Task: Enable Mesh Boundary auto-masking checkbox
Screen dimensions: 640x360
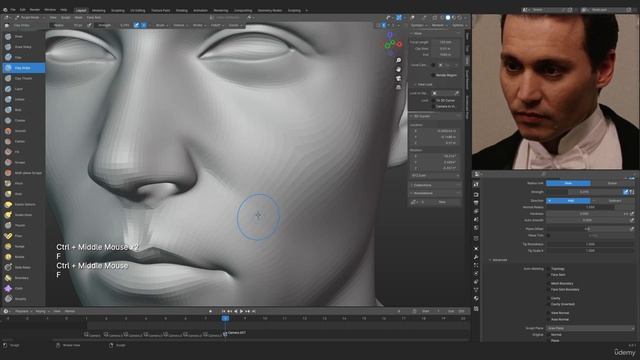Action: coord(548,283)
